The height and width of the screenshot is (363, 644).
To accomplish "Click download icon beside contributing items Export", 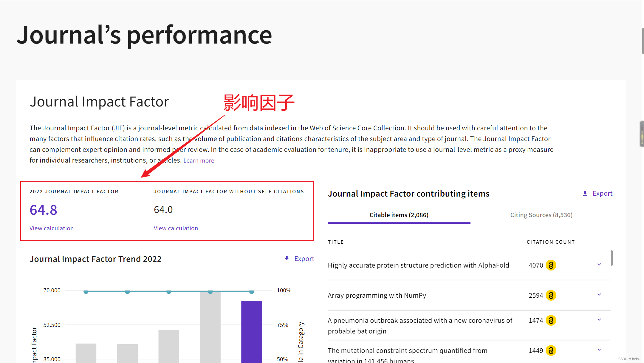I will click(585, 194).
